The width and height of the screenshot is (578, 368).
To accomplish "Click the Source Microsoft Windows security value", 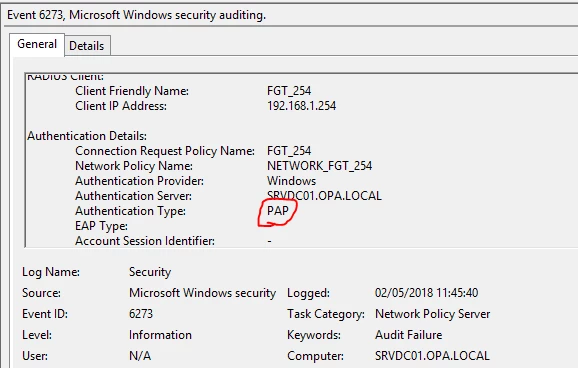I will pyautogui.click(x=202, y=293).
